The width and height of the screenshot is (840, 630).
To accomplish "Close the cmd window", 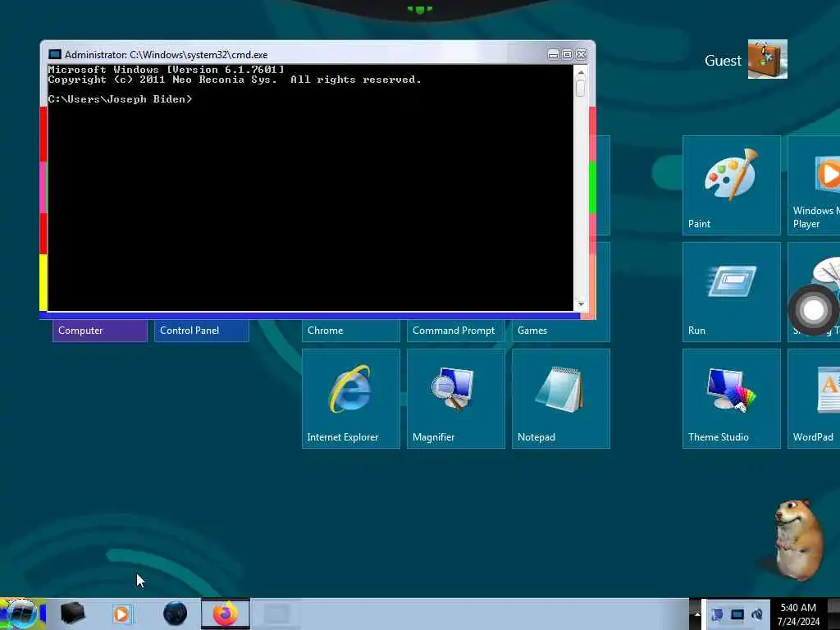I will pyautogui.click(x=582, y=55).
